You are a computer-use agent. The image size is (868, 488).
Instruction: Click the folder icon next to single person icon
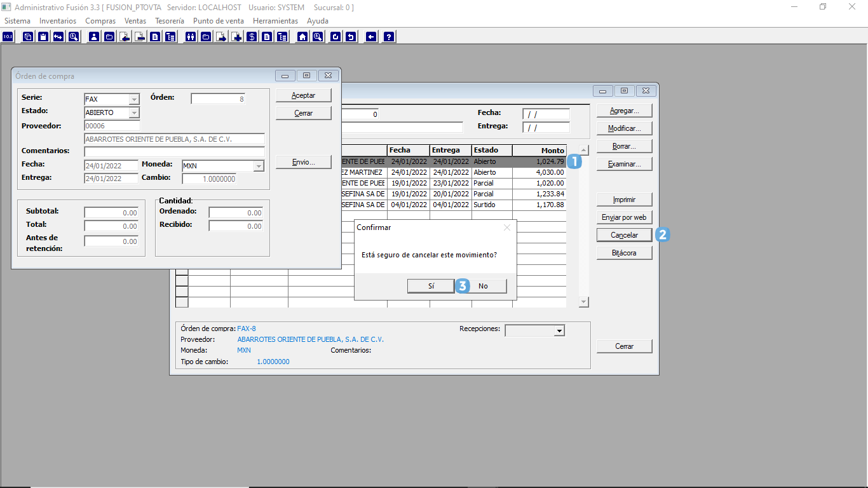109,37
